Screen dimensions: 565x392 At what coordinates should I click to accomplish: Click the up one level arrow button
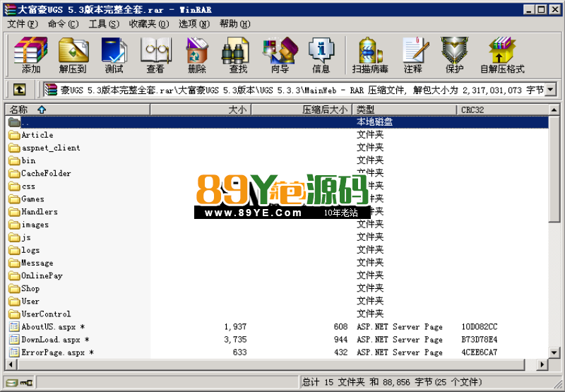(20, 90)
